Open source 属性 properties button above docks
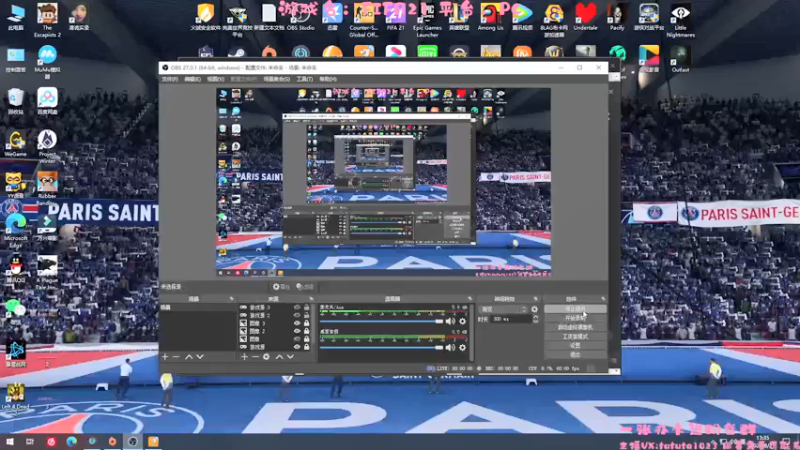The height and width of the screenshot is (450, 800). (x=281, y=287)
